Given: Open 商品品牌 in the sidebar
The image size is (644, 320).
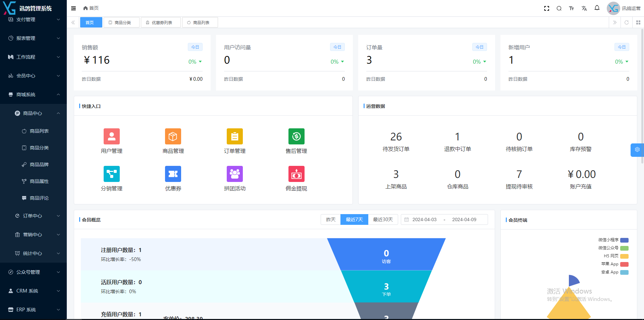Looking at the screenshot, I should coord(34,165).
